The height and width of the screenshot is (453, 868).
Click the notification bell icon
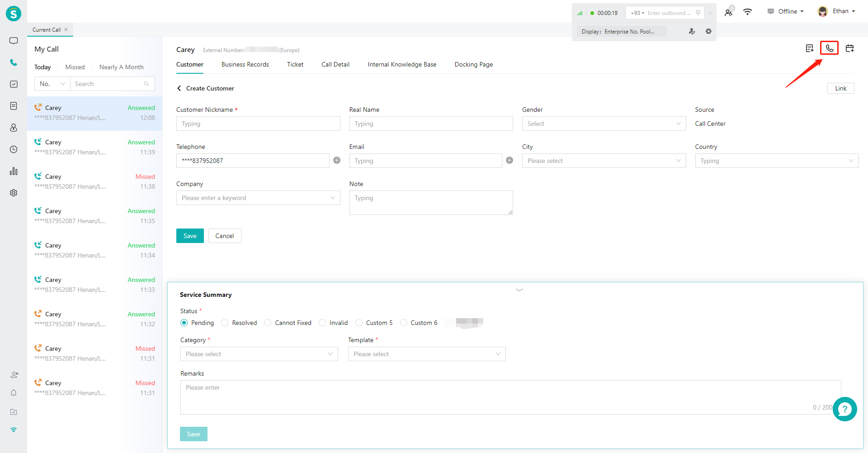(x=14, y=393)
